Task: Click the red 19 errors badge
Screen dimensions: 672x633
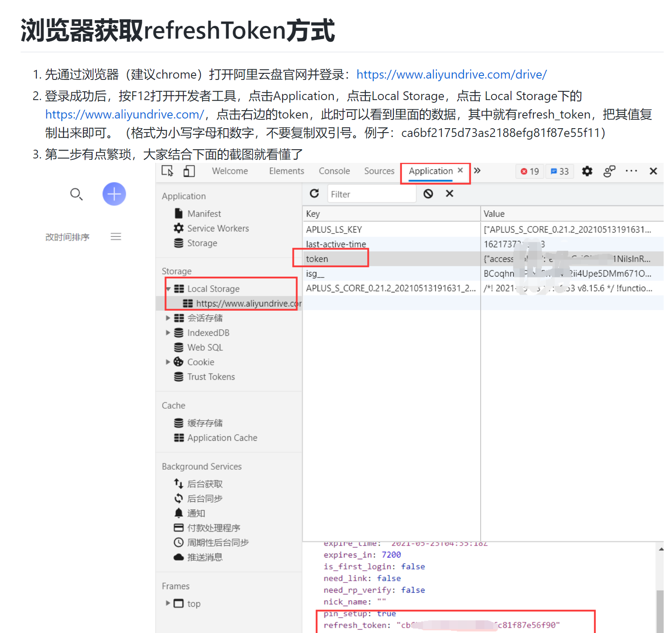Action: coord(529,171)
